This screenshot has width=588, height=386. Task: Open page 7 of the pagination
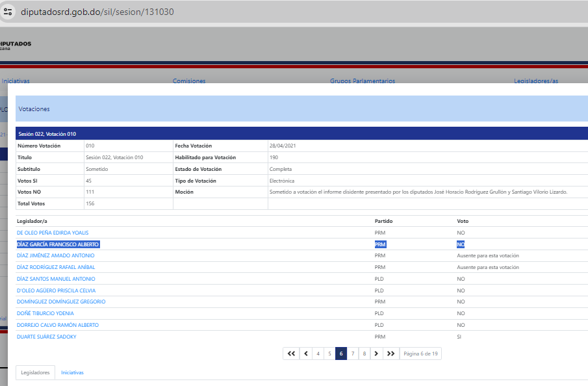coord(353,354)
